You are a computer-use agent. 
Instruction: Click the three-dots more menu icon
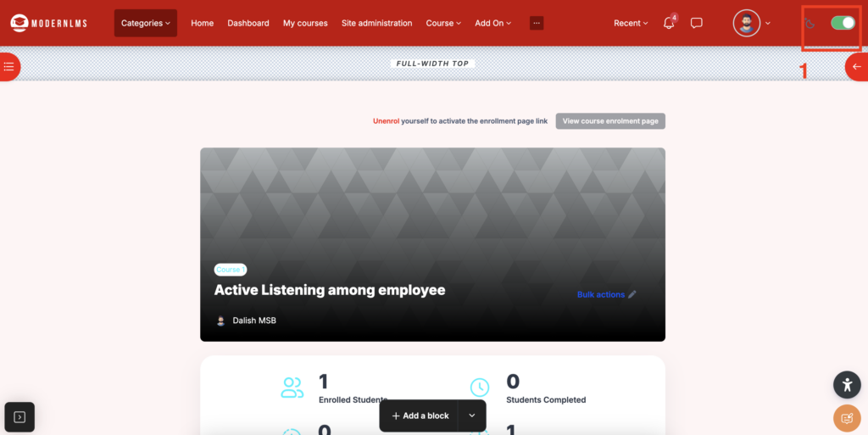point(537,23)
